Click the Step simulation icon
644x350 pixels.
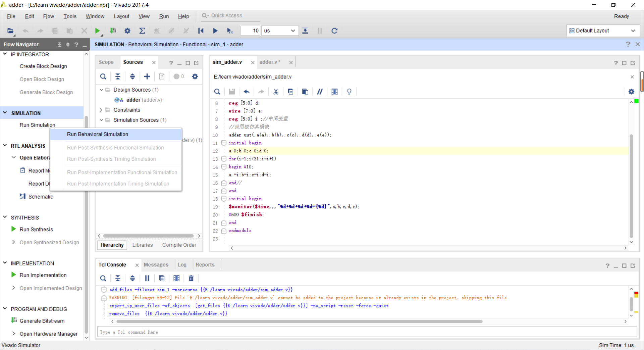pos(305,31)
